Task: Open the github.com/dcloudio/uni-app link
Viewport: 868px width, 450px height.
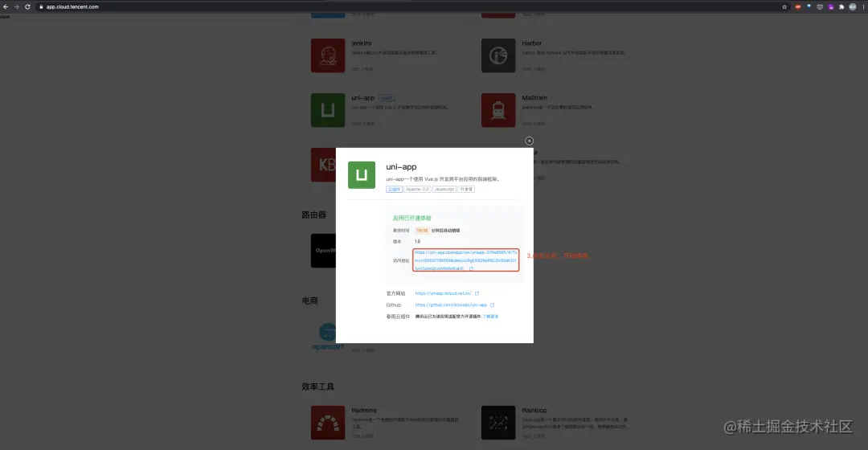Action: [451, 305]
